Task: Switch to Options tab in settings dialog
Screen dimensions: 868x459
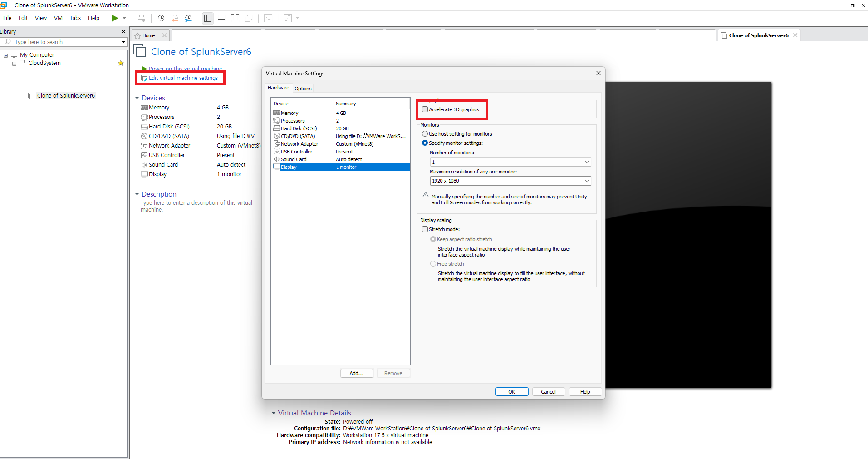Action: (x=303, y=89)
